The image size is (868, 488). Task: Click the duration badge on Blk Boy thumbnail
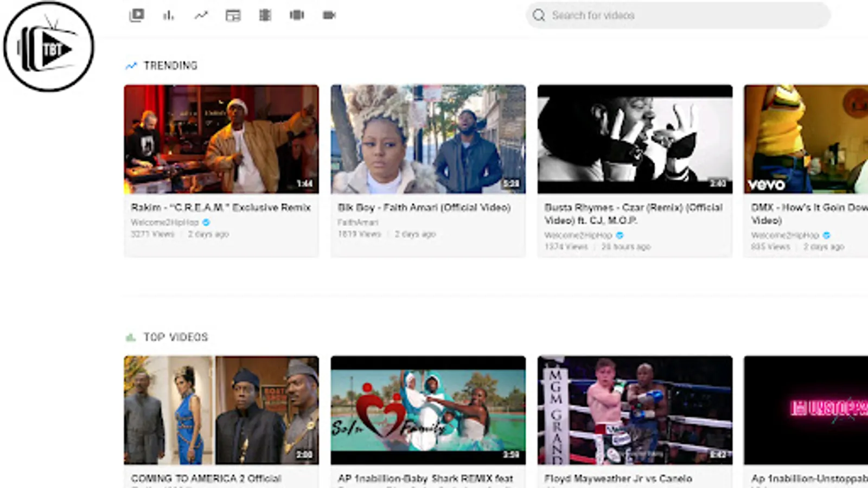pos(511,184)
